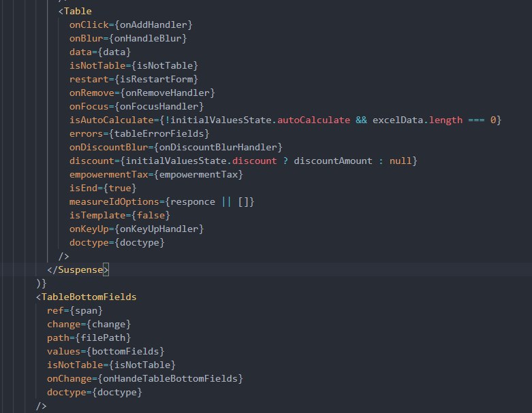This screenshot has height=413, width=532.
Task: Click tableErrorFields value
Action: [x=159, y=133]
